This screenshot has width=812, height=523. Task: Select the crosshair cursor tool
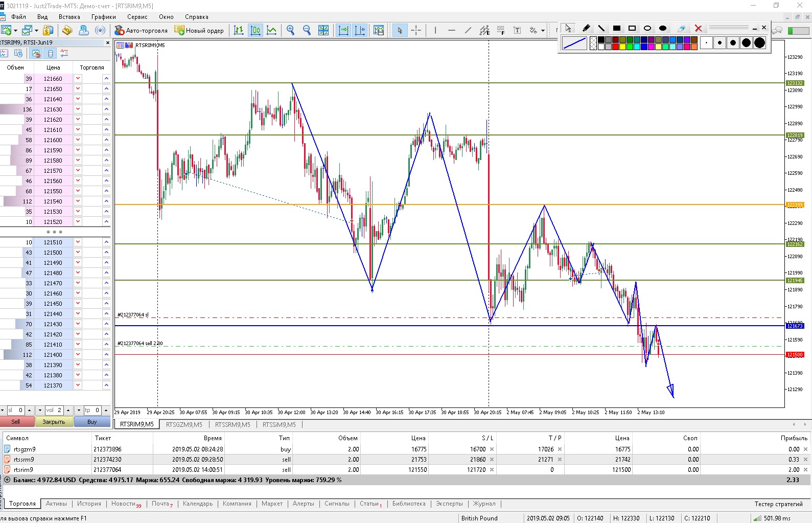point(416,31)
